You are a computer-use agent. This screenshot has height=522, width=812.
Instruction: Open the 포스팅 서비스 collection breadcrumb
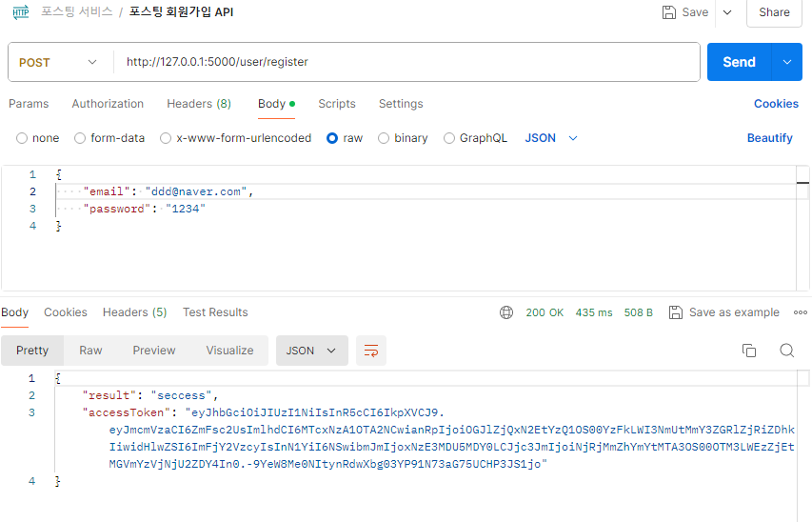[77, 12]
